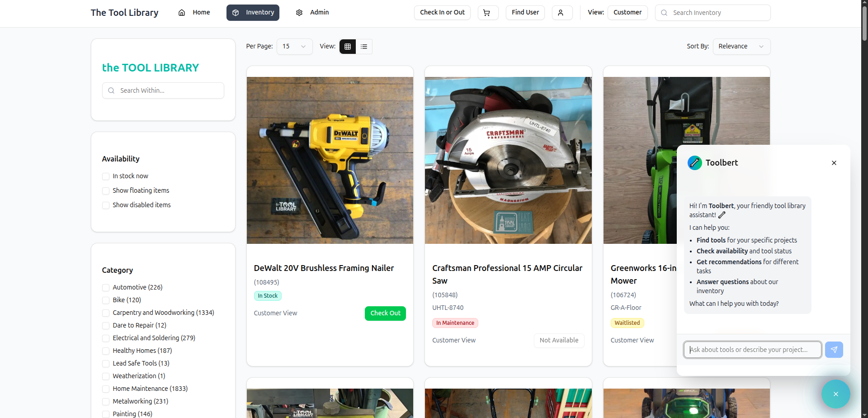Click the house icon beside Home
Viewport: 868px width, 418px height.
tap(182, 13)
